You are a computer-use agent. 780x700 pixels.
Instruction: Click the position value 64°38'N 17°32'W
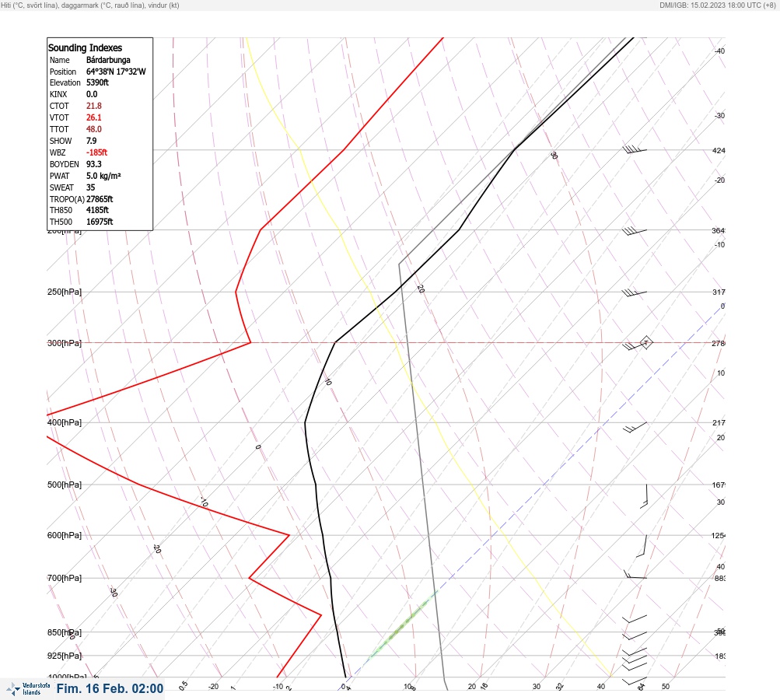pos(116,72)
